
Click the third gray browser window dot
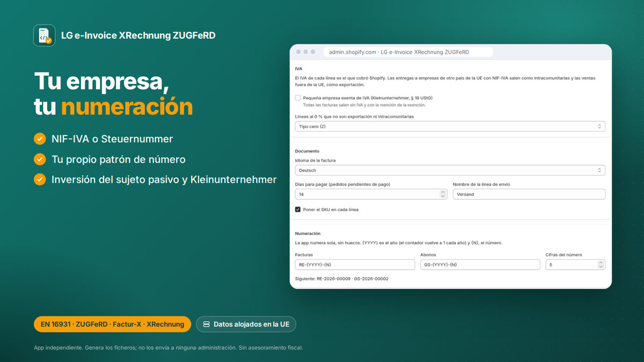(313, 52)
